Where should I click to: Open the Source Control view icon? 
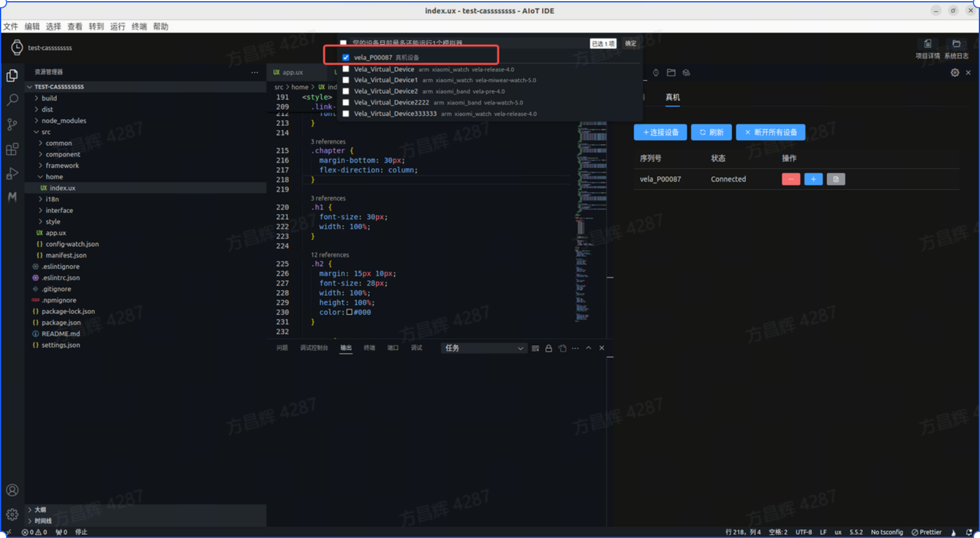[x=12, y=124]
